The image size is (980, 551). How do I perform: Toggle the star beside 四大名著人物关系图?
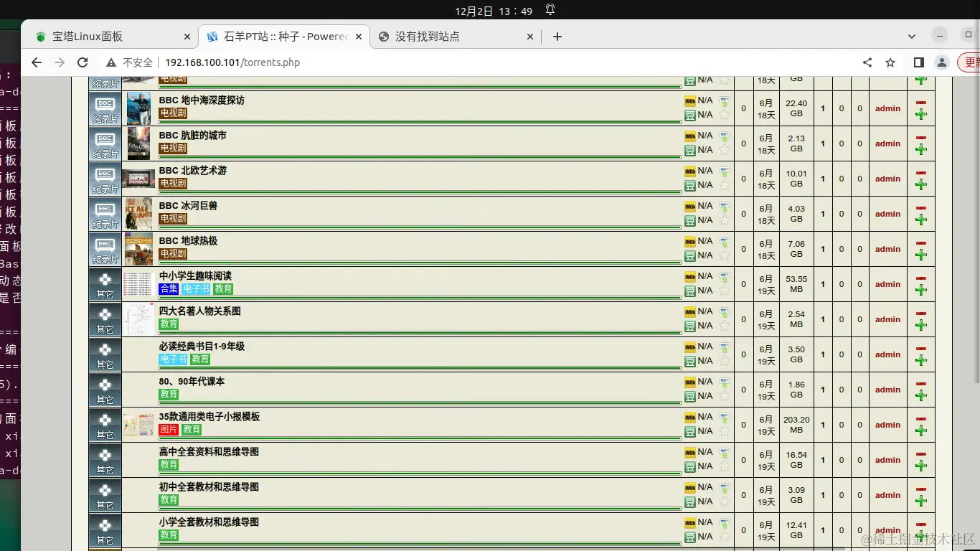click(725, 325)
